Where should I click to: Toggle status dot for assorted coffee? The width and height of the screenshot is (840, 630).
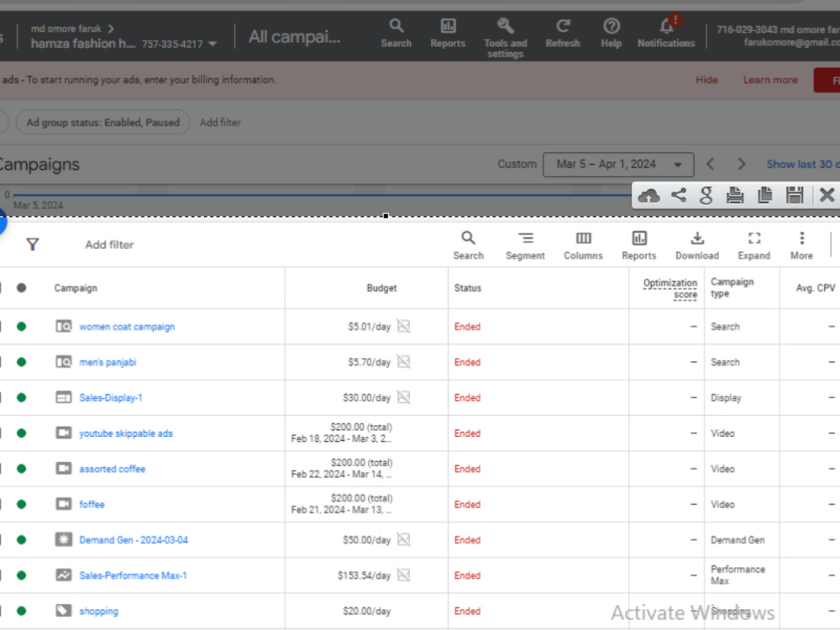pos(22,469)
